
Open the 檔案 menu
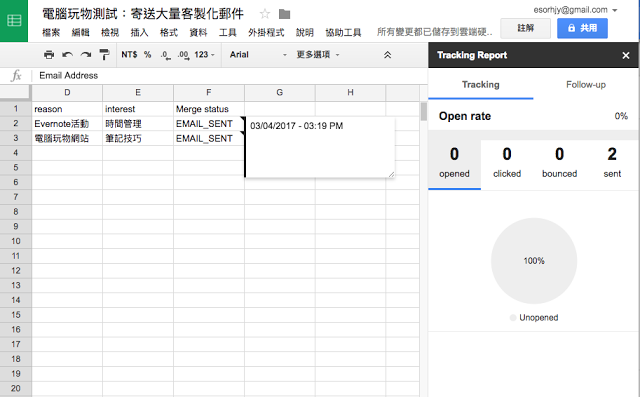(51, 33)
